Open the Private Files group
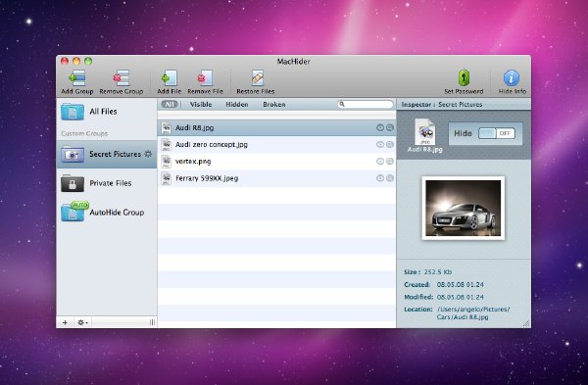 [x=107, y=183]
